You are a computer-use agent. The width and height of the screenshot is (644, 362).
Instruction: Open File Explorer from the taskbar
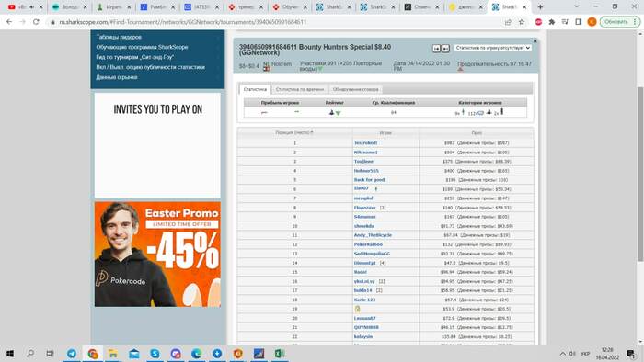pyautogui.click(x=113, y=354)
